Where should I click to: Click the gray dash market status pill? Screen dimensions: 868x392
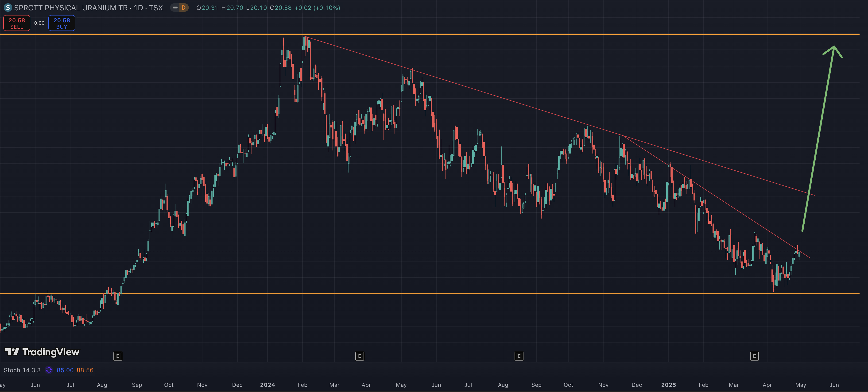click(175, 8)
